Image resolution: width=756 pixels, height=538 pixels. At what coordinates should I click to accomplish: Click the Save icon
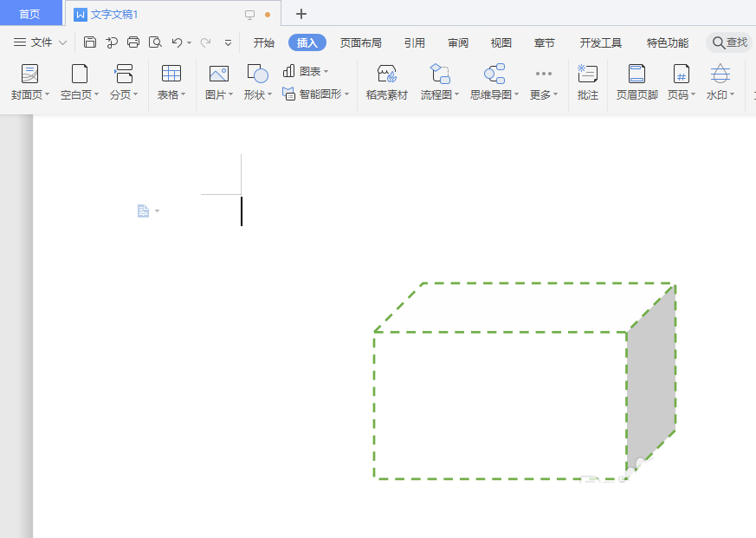(x=90, y=42)
